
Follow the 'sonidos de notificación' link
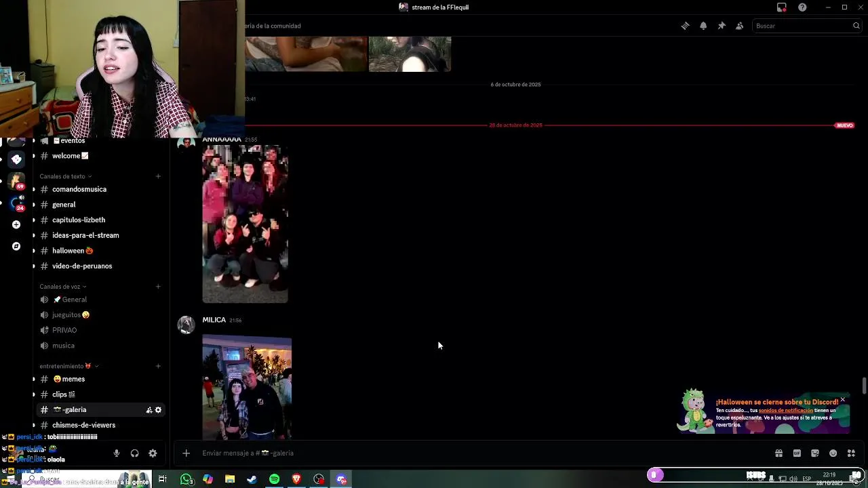786,411
